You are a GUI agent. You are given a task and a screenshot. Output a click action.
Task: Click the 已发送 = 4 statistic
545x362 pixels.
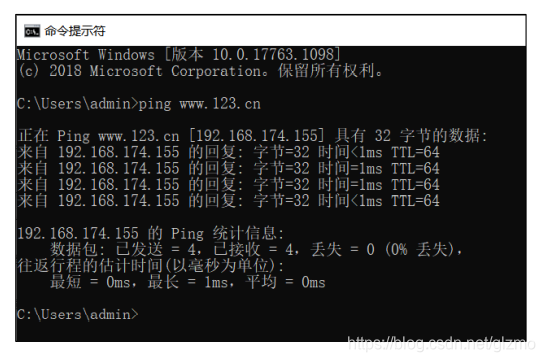click(156, 249)
